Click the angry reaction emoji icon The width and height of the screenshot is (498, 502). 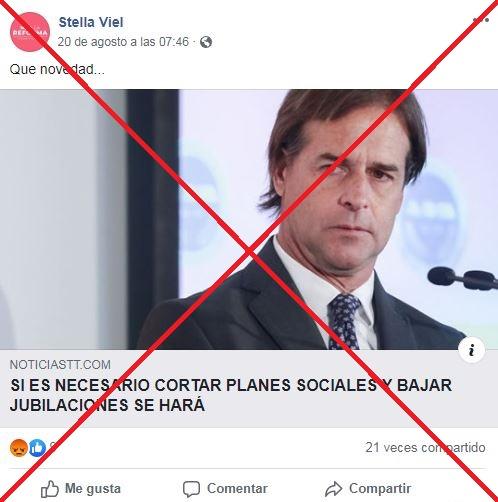(19, 448)
